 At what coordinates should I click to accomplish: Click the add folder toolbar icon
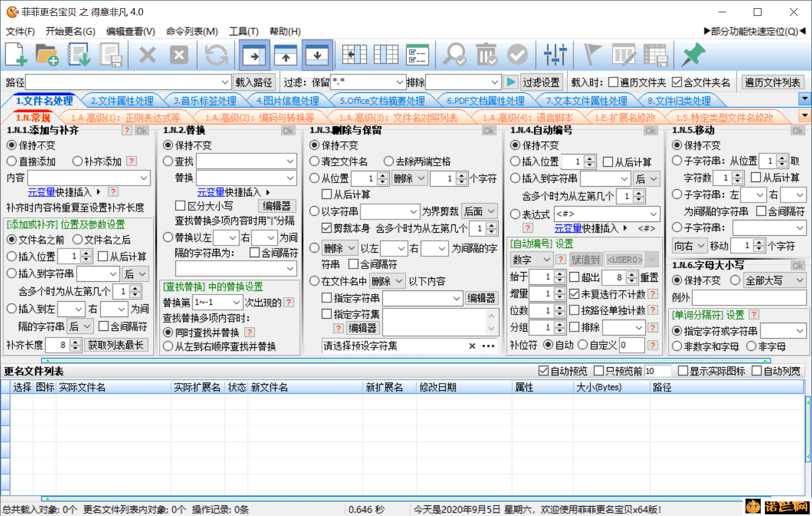(x=47, y=55)
